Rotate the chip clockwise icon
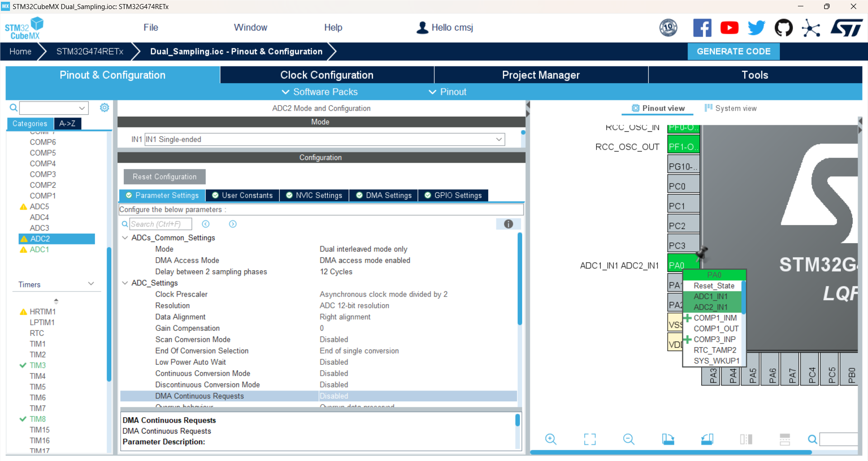This screenshot has height=461, width=868. (x=668, y=439)
